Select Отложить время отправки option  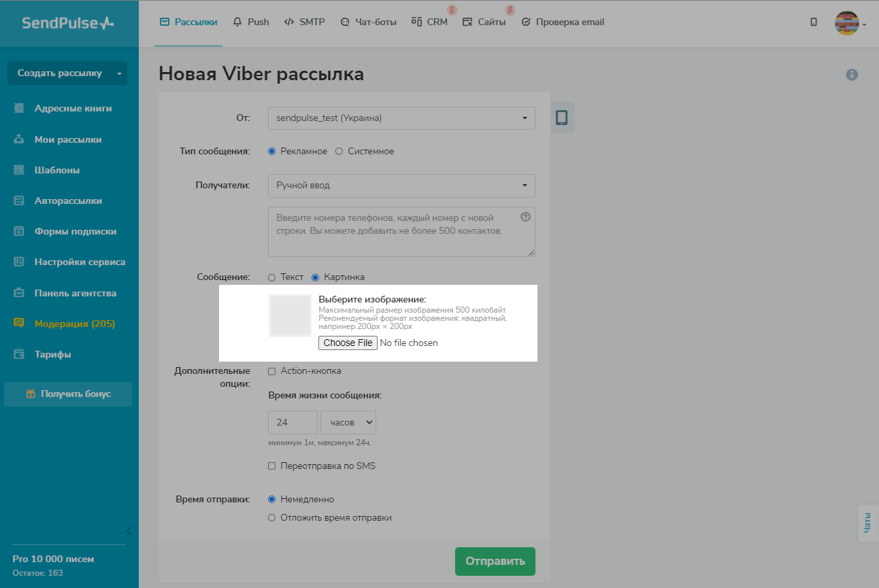[x=272, y=518]
